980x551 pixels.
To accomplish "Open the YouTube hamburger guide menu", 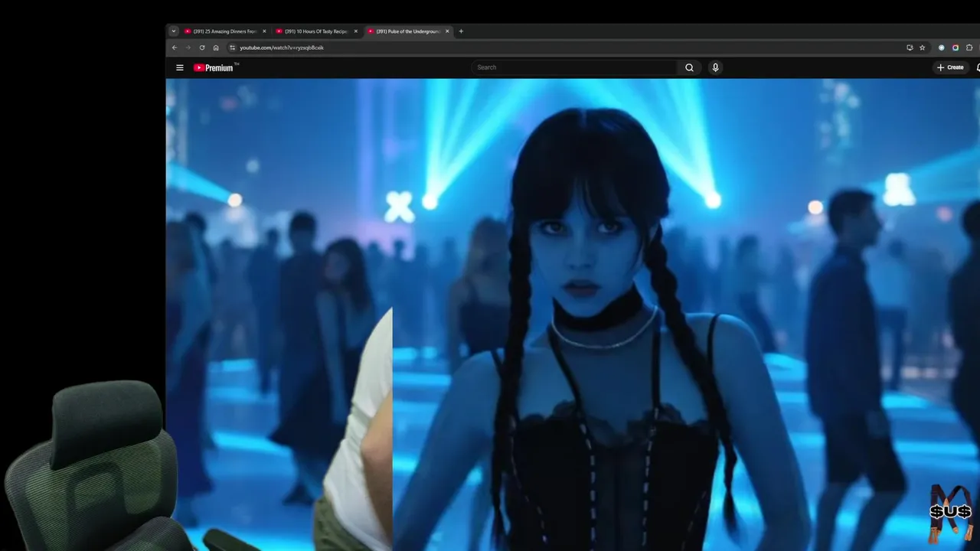I will (180, 67).
